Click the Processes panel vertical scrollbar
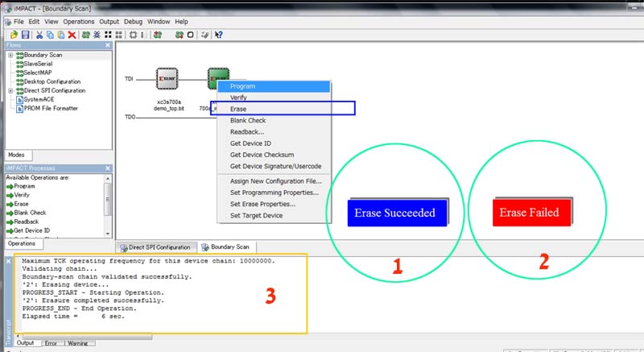This screenshot has height=352, width=644. 108,200
